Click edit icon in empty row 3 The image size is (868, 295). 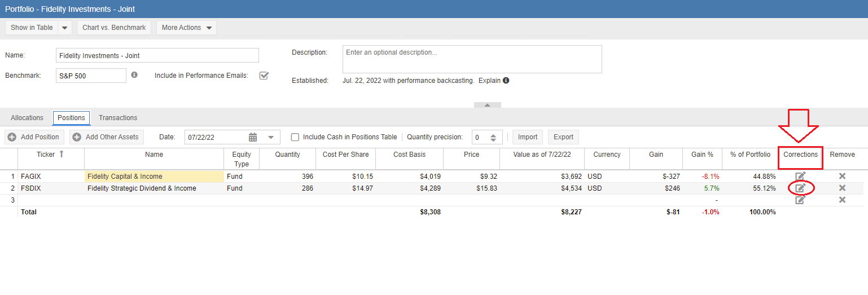pos(800,200)
